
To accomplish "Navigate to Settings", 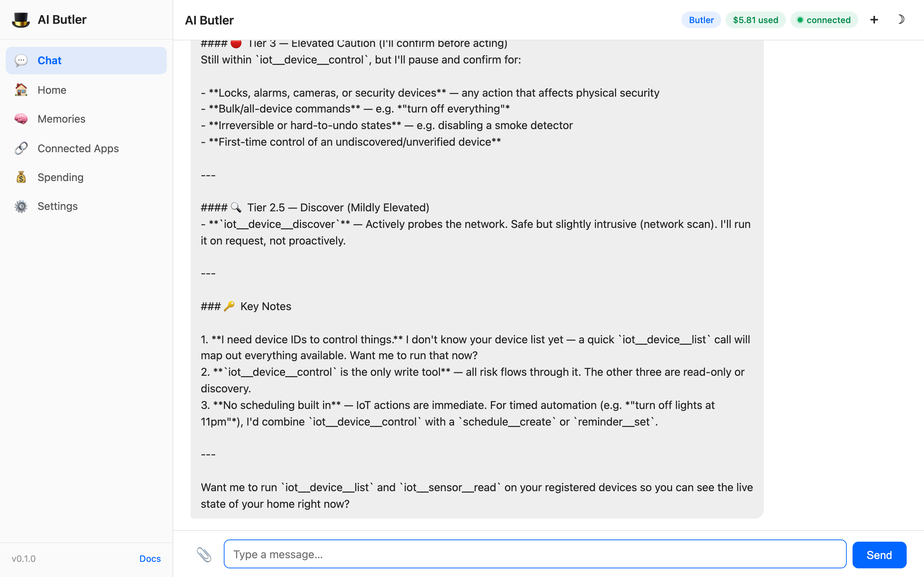I will 58,206.
